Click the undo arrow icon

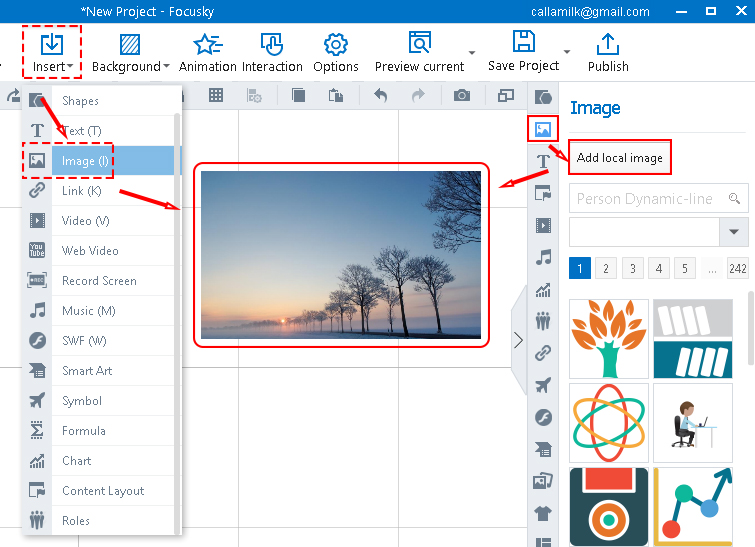click(x=380, y=95)
